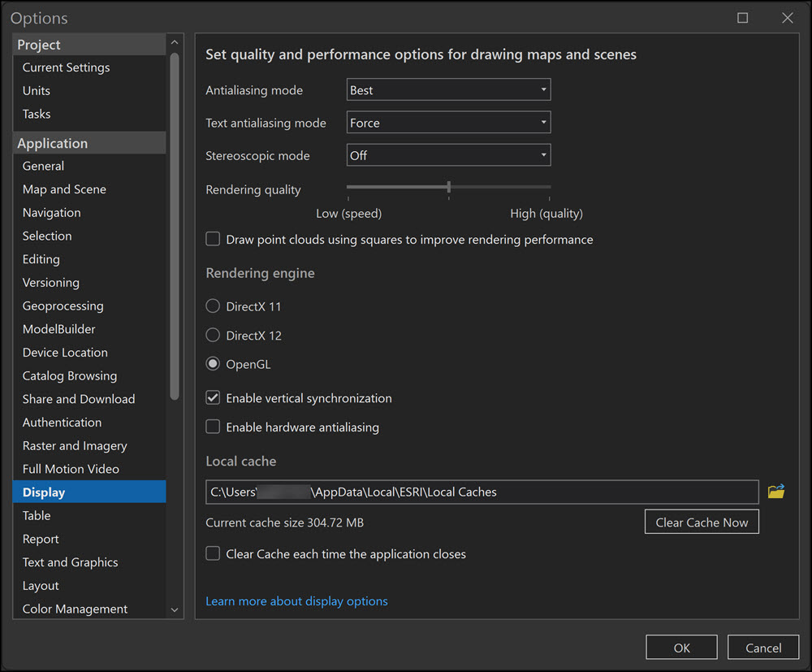
Task: Click the Project section header
Action: 89,45
